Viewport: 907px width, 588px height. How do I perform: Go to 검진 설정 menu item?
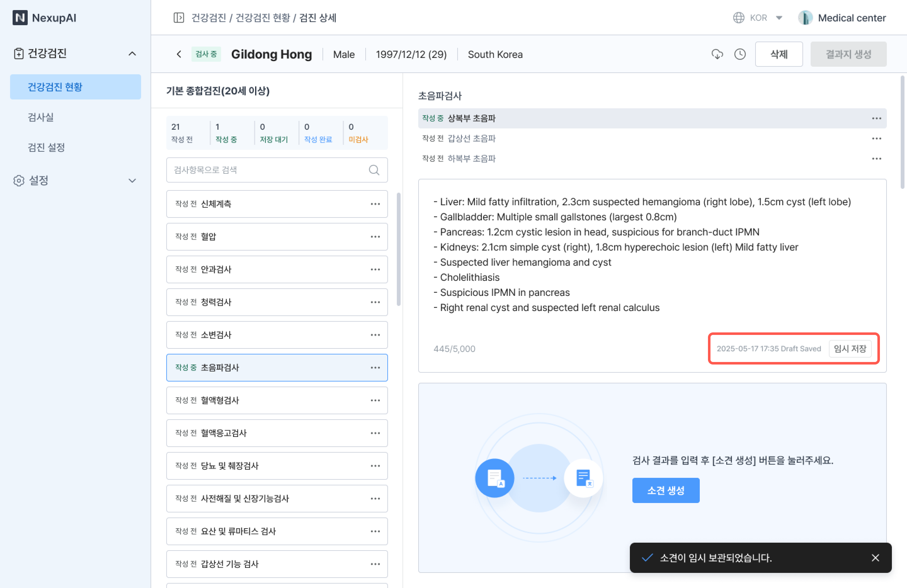tap(46, 147)
